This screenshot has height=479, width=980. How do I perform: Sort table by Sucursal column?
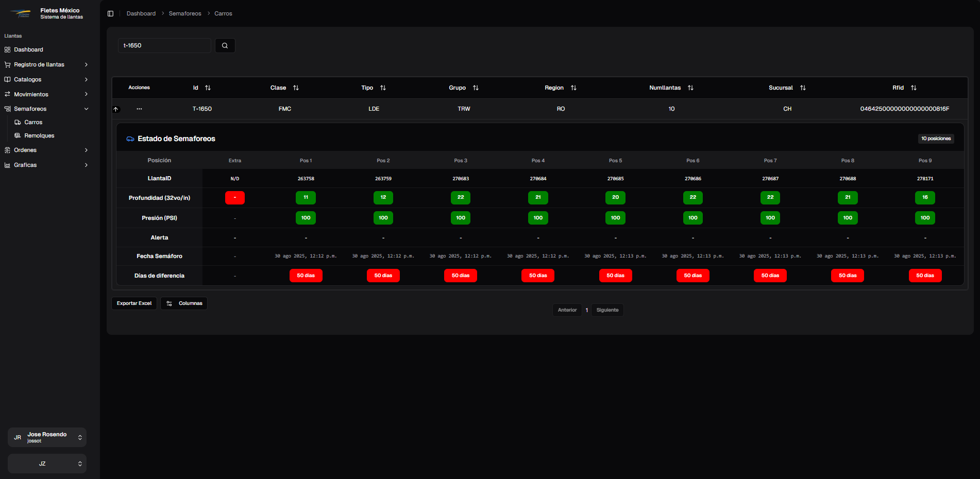[x=803, y=88]
